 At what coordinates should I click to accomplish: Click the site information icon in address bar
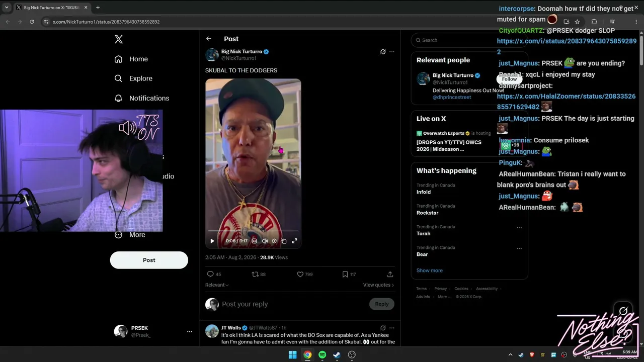46,22
